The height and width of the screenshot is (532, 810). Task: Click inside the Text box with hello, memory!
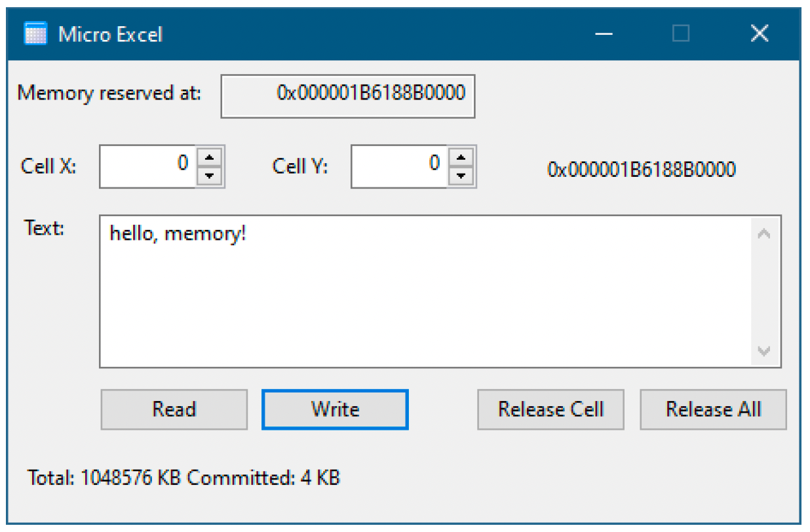pyautogui.click(x=425, y=292)
